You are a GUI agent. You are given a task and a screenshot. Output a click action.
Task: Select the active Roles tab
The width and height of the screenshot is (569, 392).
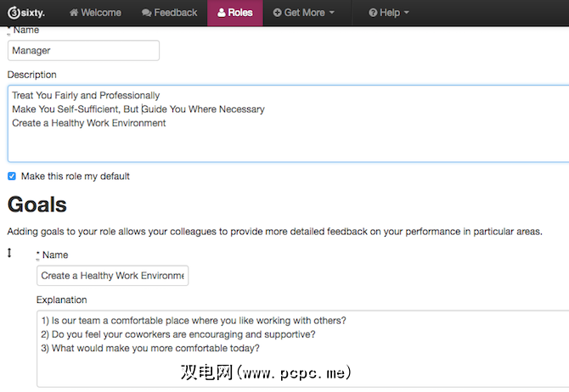click(x=235, y=13)
